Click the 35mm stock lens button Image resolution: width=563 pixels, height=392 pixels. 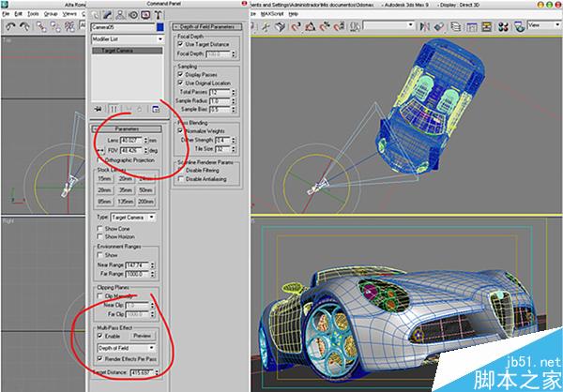[126, 190]
